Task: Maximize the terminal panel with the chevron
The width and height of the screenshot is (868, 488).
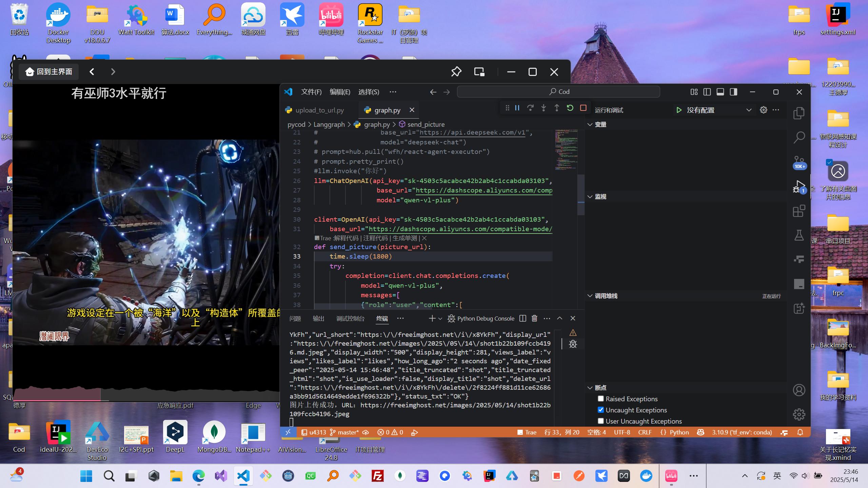Action: [x=559, y=319]
